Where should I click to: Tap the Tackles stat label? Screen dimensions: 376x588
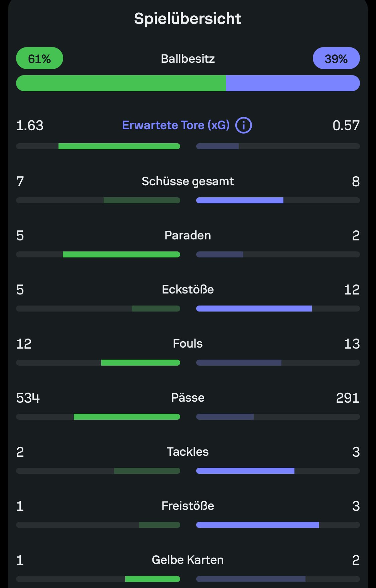(187, 452)
